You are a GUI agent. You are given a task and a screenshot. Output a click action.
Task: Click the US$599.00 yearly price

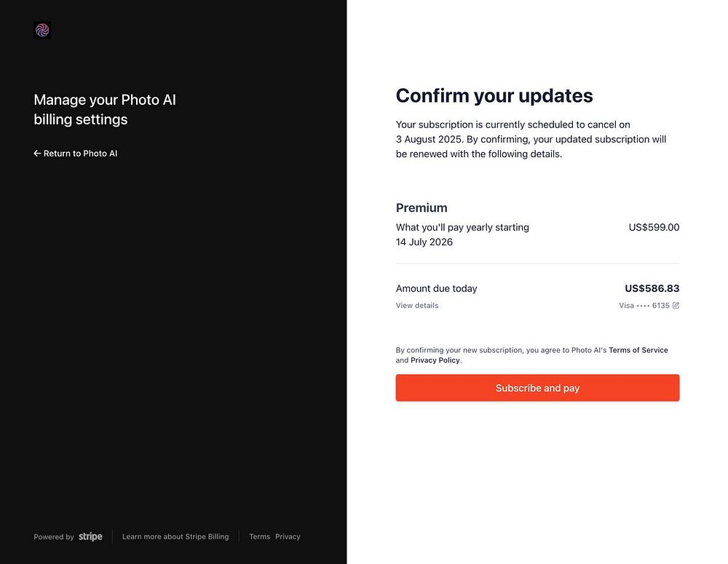pyautogui.click(x=654, y=227)
